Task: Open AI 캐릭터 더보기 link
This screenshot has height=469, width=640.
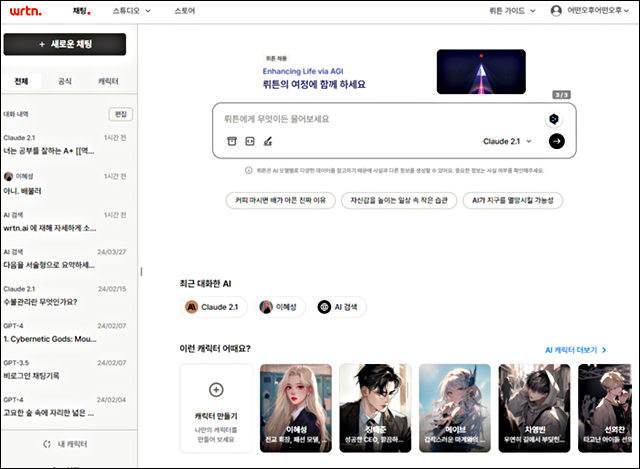Action: pyautogui.click(x=576, y=350)
